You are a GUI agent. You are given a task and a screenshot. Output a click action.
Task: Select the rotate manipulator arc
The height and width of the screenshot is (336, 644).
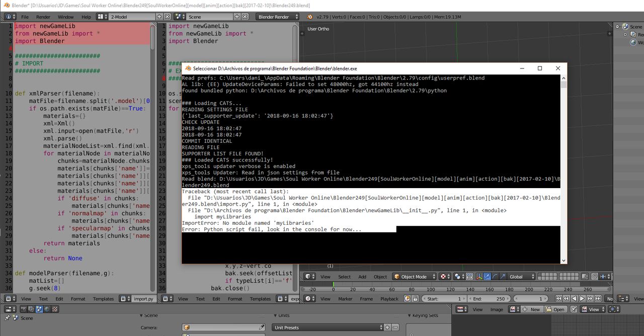(495, 277)
